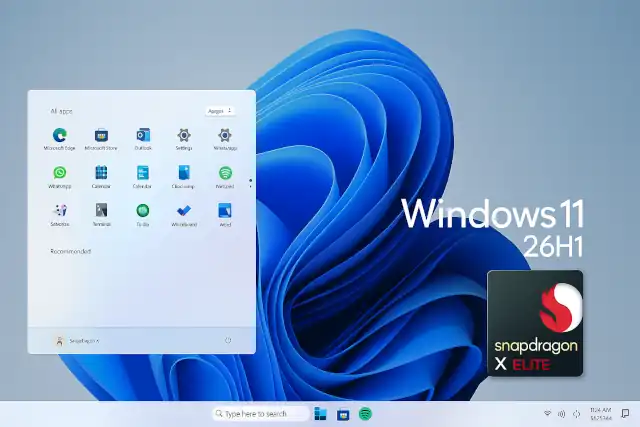The height and width of the screenshot is (427, 640).
Task: Open the user account profile in Start menu
Action: 77,340
